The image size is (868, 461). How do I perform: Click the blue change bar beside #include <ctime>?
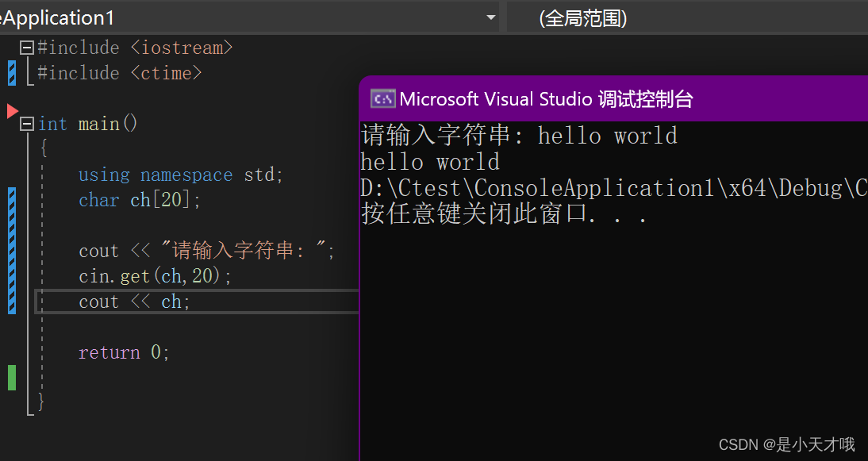coord(10,73)
